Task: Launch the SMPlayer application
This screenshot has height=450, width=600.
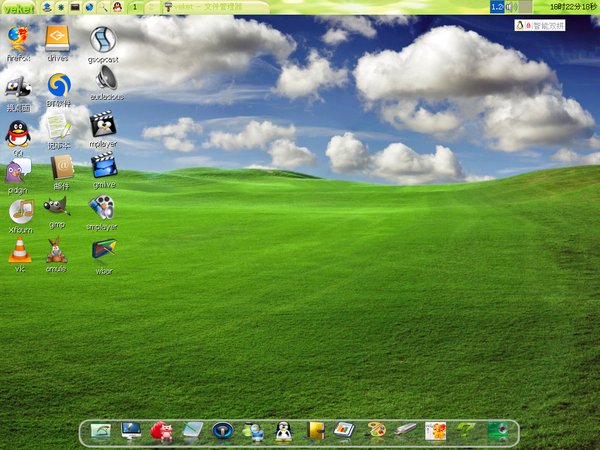Action: coord(102,207)
